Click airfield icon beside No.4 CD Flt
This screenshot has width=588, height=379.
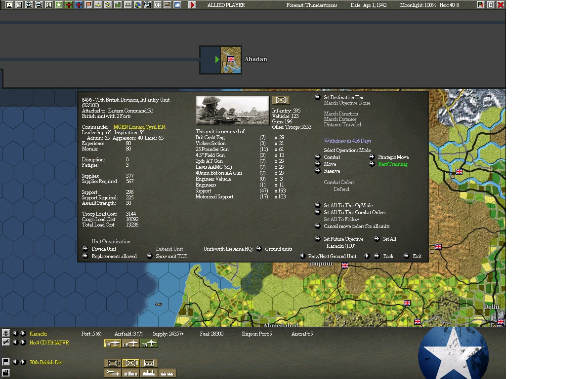click(5, 342)
